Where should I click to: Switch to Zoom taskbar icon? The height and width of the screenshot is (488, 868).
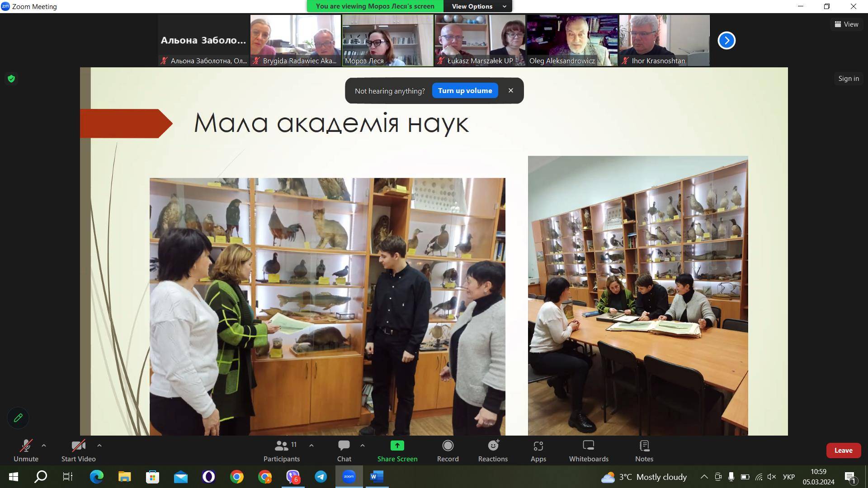349,477
